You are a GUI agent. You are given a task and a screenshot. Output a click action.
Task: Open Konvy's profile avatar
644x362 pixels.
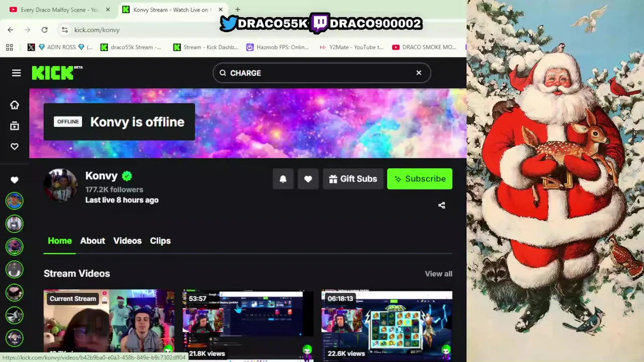coord(60,185)
